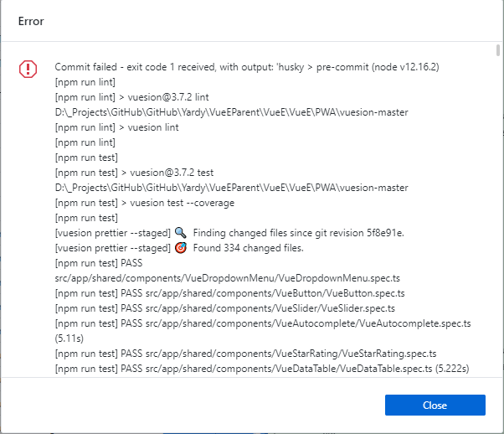This screenshot has height=434, width=504.
Task: Click the VueDataTable.spec.ts PASS line
Action: tap(261, 369)
